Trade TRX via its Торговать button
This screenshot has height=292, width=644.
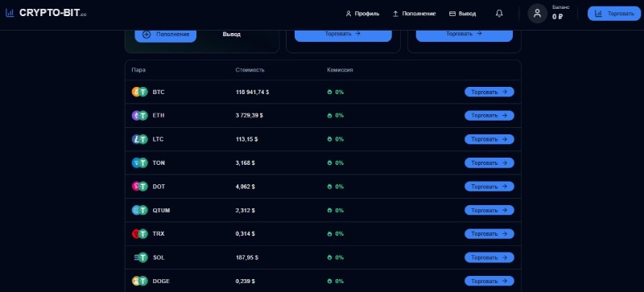coord(489,234)
